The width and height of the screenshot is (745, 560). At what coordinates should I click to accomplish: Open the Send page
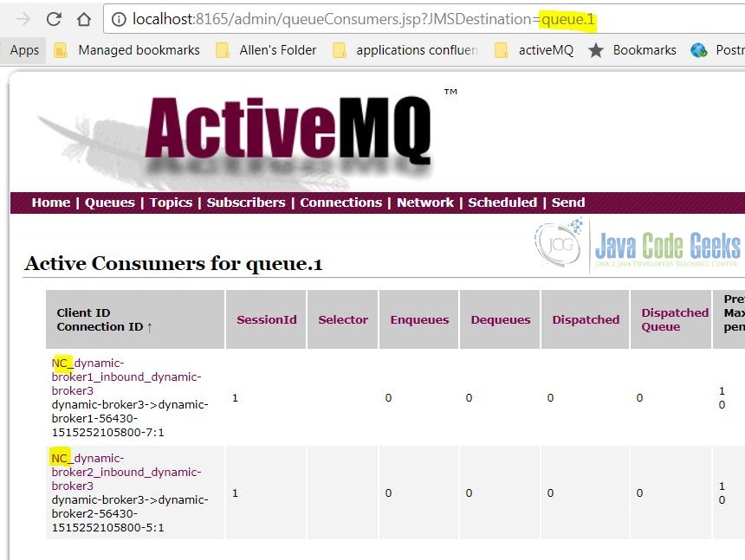click(x=568, y=203)
